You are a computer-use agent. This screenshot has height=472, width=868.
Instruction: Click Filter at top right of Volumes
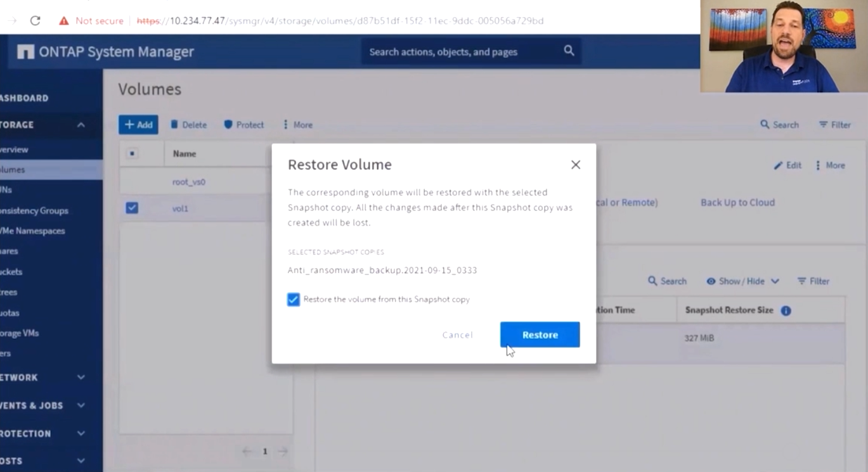(834, 125)
